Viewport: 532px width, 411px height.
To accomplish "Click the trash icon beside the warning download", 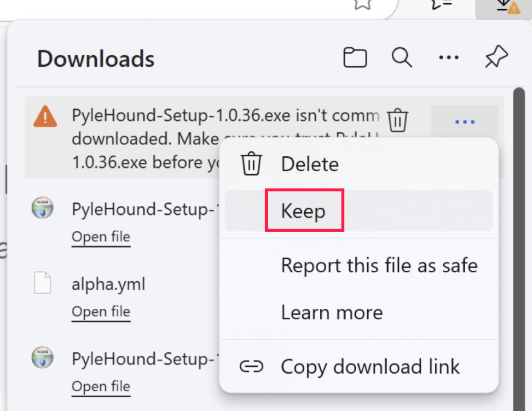I will click(x=398, y=120).
